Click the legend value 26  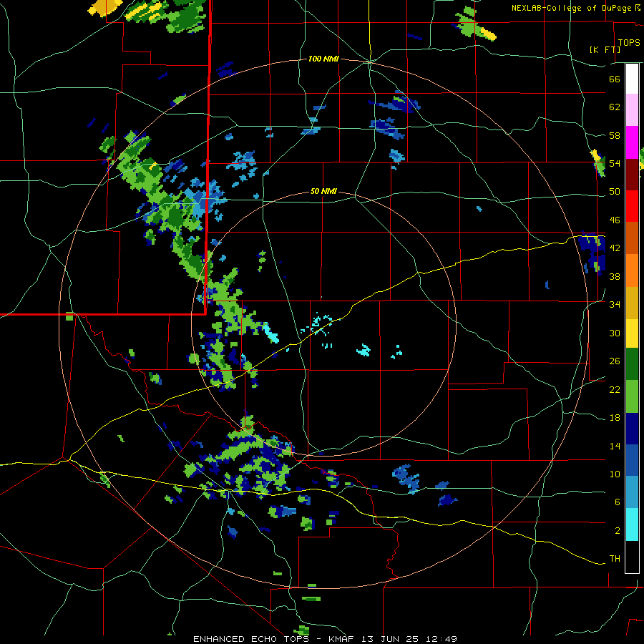615,361
